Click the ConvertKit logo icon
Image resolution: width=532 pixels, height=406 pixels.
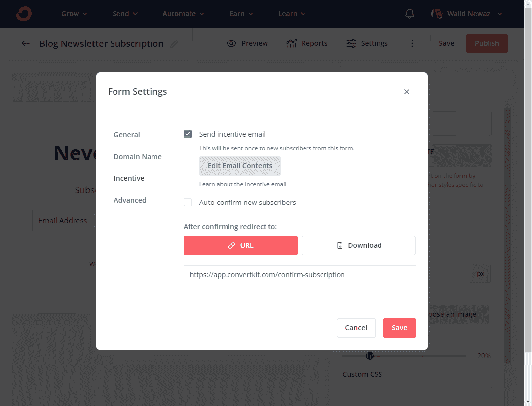click(23, 14)
